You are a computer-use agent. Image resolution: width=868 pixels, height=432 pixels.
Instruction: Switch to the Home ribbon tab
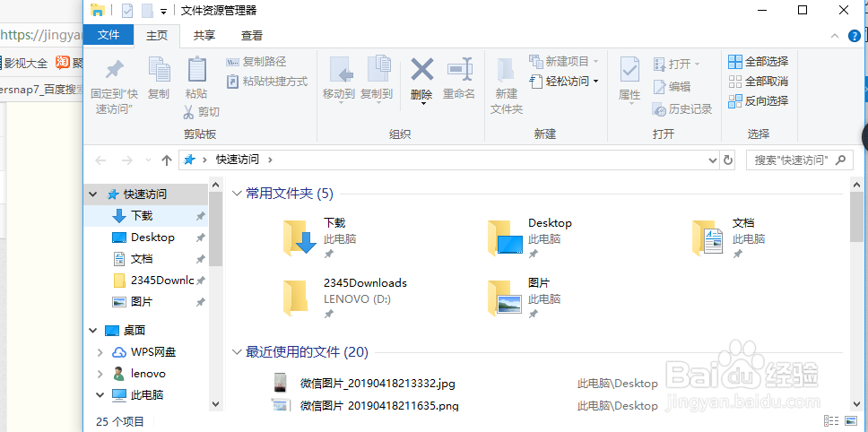(x=157, y=35)
